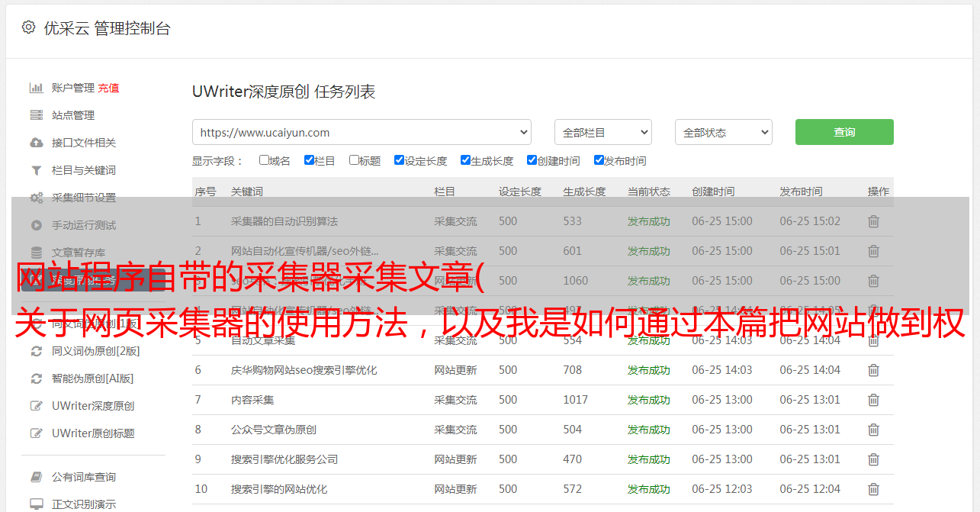Click the edit icon for UWriter深度原创
The height and width of the screenshot is (512, 980).
[36, 406]
